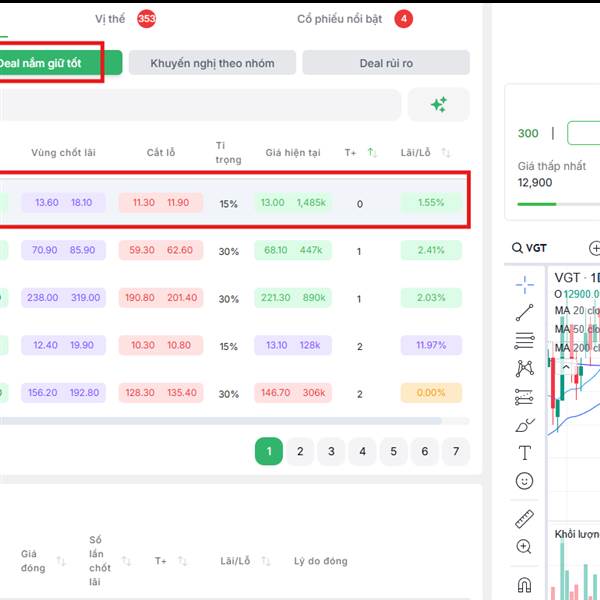The height and width of the screenshot is (600, 600).
Task: Open the emoji sticker tool
Action: (x=524, y=481)
